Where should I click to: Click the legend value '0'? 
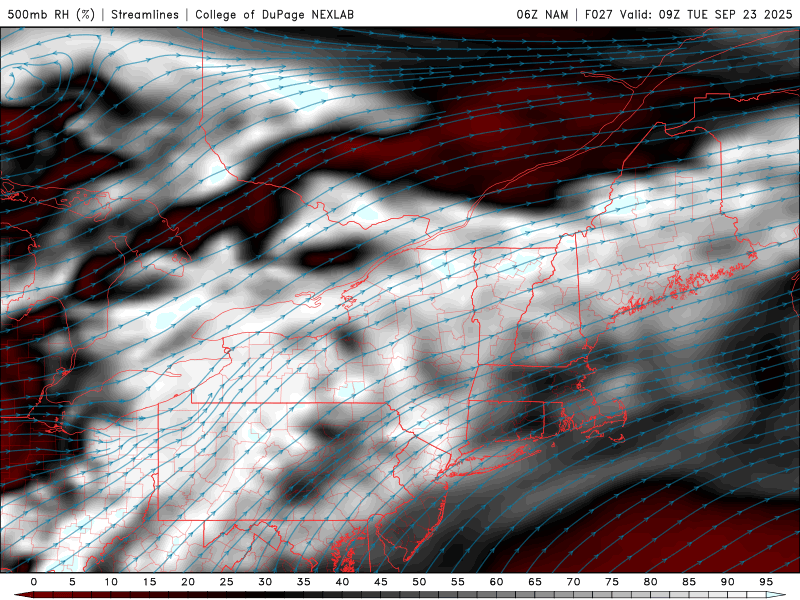(34, 582)
